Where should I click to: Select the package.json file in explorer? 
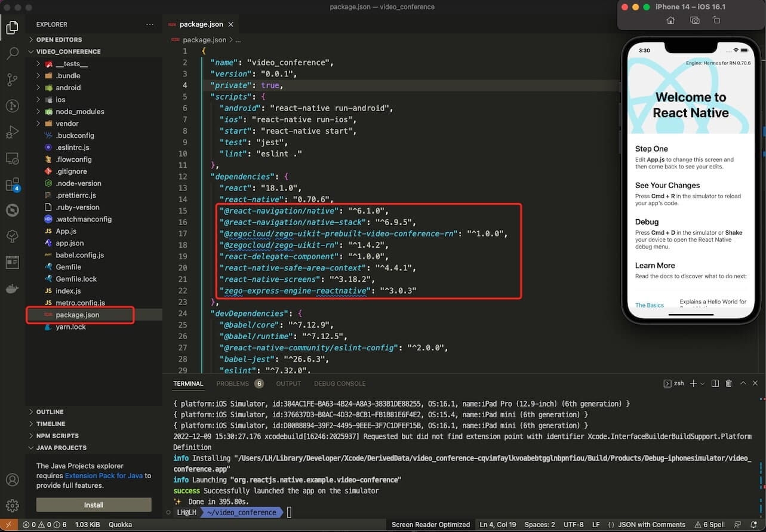pos(77,315)
